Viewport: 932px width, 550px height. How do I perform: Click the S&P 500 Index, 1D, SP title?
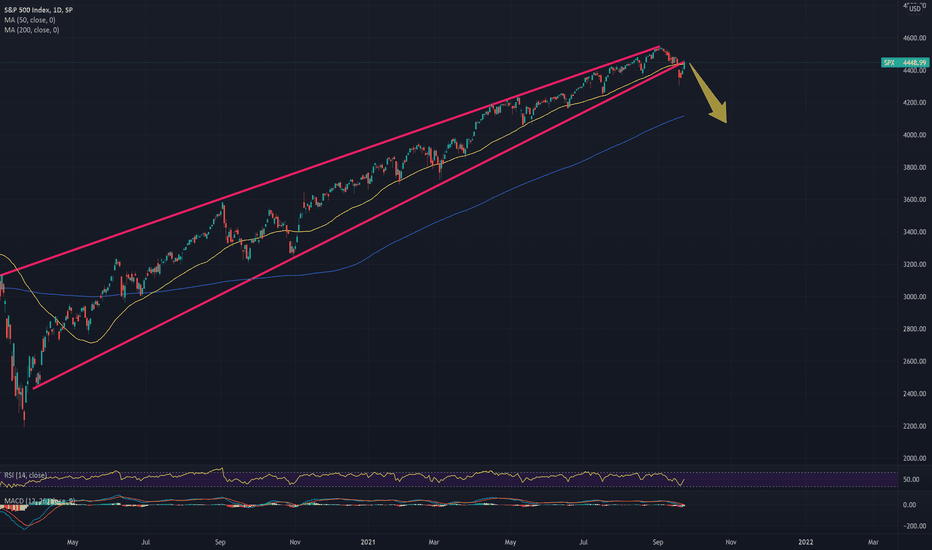pyautogui.click(x=39, y=10)
